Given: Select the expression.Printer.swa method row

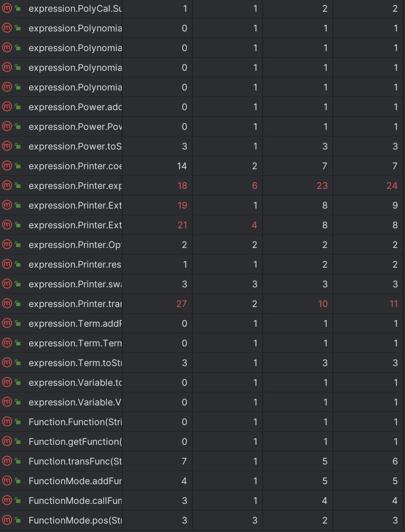Looking at the screenshot, I should click(202, 284).
